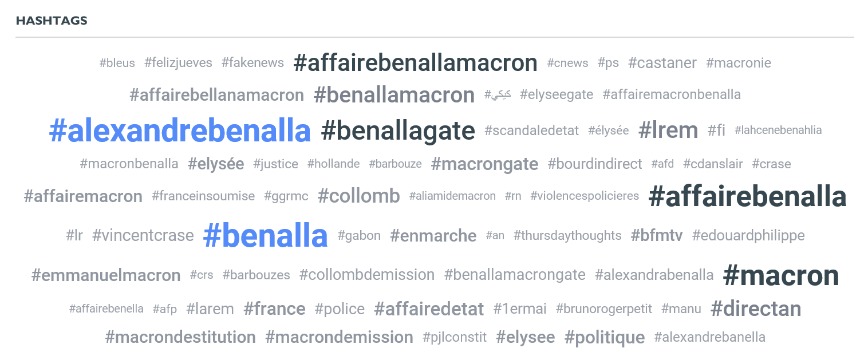This screenshot has width=868, height=348.
Task: Open the #affairebenallamacron hashtag
Action: pyautogui.click(x=416, y=63)
